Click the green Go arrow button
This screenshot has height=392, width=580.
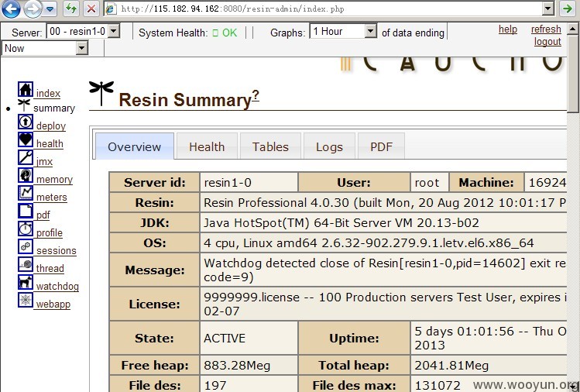pyautogui.click(x=568, y=9)
